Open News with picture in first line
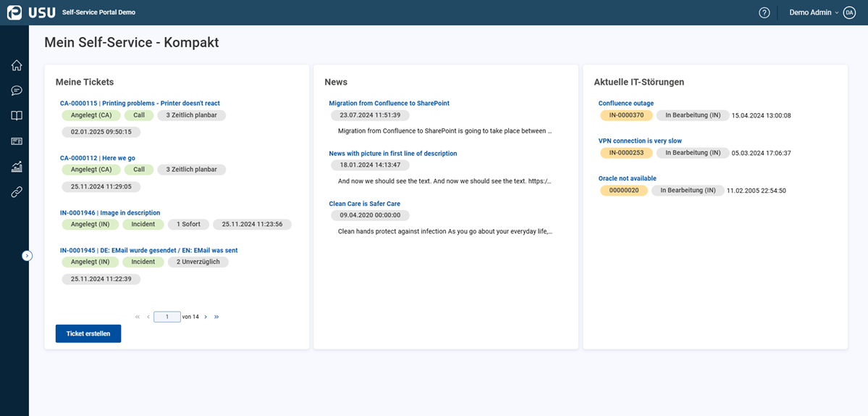Screen dimensions: 868x416 (393, 154)
